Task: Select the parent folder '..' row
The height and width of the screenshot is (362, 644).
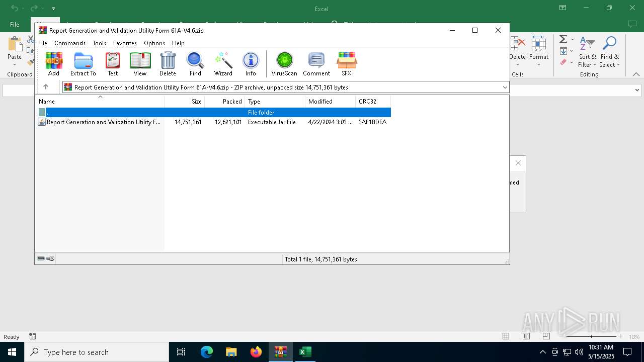Action: 213,113
